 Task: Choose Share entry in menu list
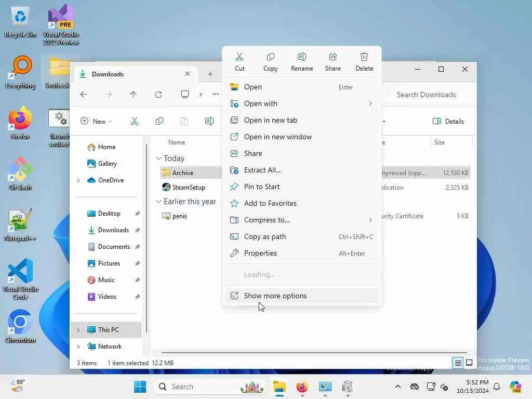(x=302, y=153)
